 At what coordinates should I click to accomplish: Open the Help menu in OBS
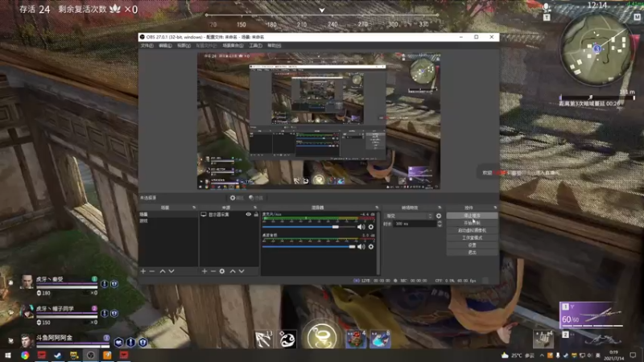point(275,46)
